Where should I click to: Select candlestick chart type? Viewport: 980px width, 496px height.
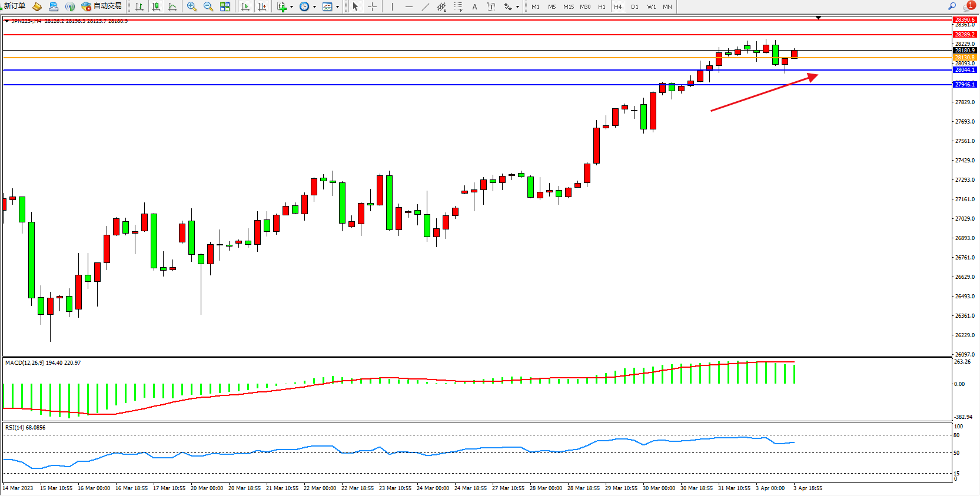coord(156,6)
